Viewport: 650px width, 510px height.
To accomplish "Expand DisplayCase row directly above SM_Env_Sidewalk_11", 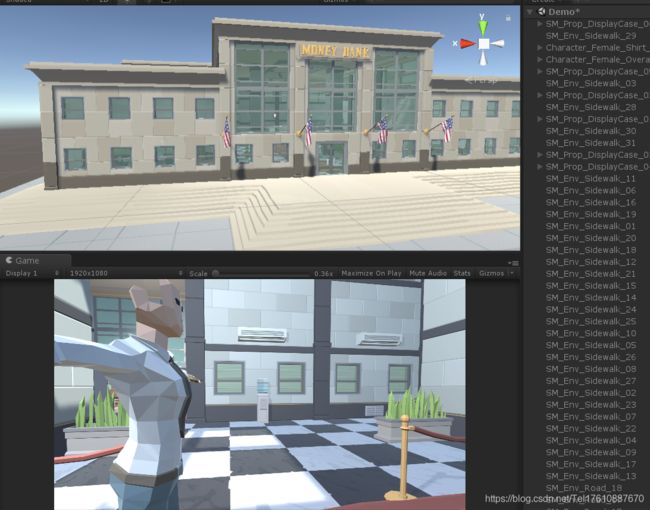I will pos(540,167).
